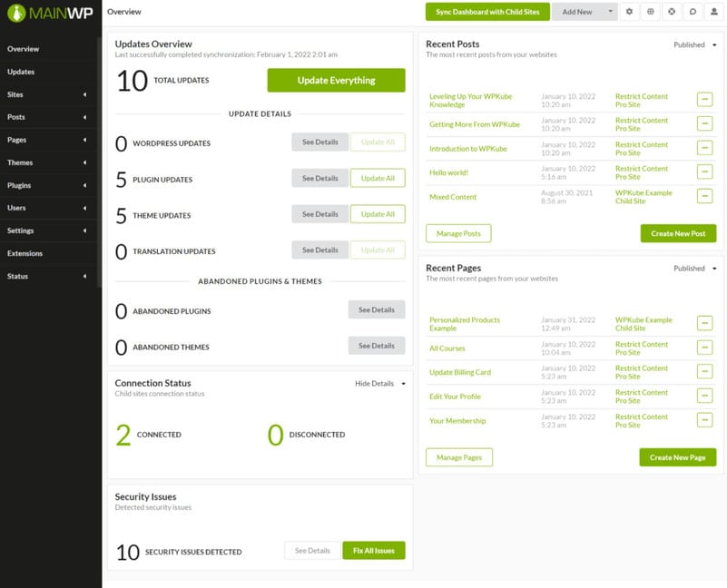Click minus icon for Mixed Content post
The width and height of the screenshot is (727, 588).
[704, 196]
